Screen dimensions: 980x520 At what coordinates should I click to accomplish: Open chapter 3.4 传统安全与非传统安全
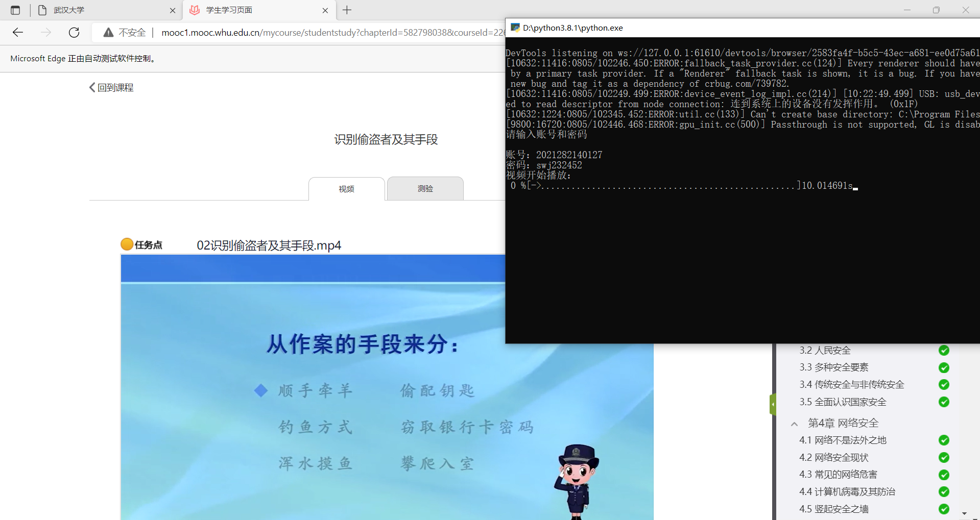[x=851, y=385]
